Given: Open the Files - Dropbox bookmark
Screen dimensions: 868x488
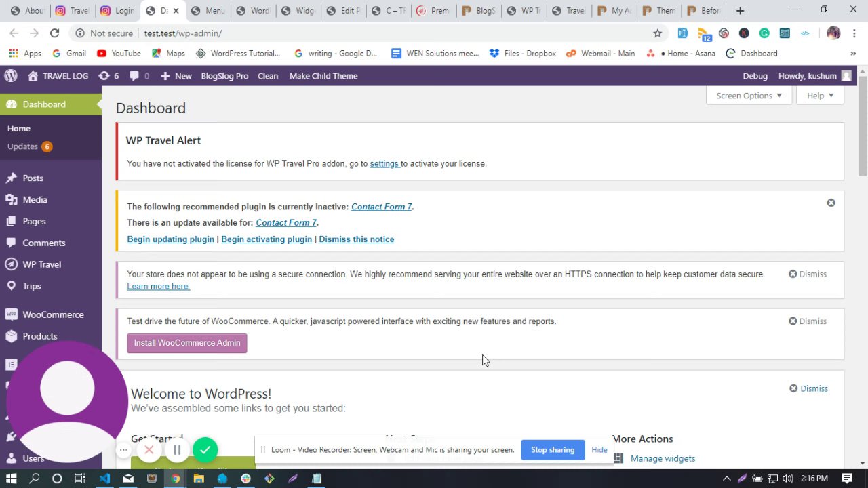Looking at the screenshot, I should click(523, 54).
